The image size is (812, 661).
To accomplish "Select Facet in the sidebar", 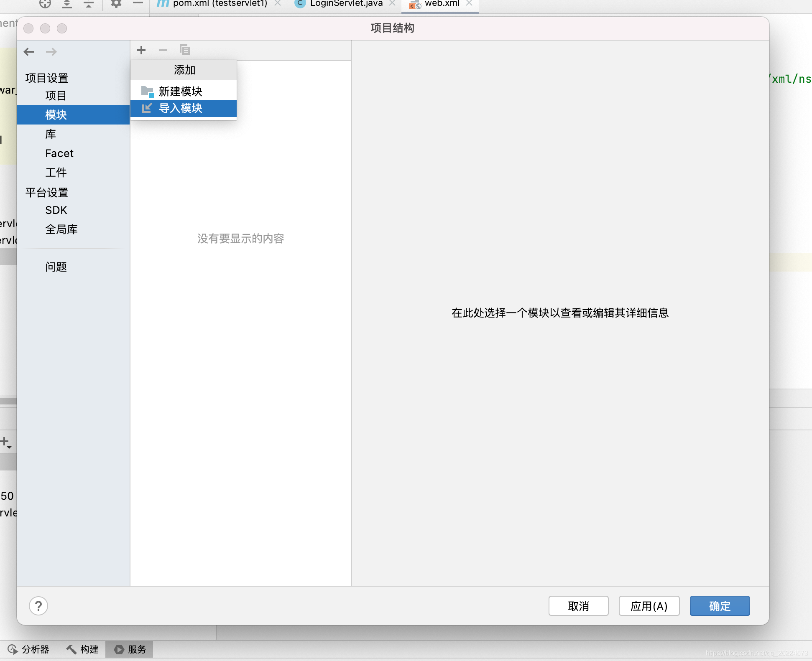I will (73, 153).
